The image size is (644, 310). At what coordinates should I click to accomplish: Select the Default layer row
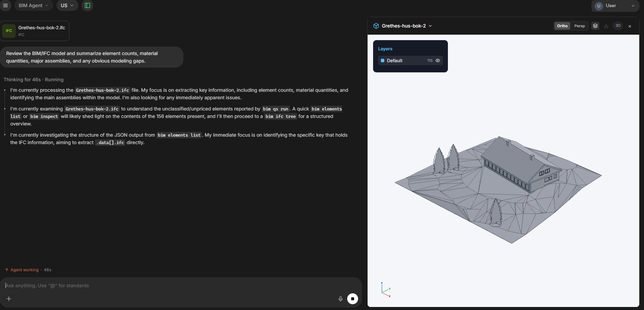tap(410, 61)
